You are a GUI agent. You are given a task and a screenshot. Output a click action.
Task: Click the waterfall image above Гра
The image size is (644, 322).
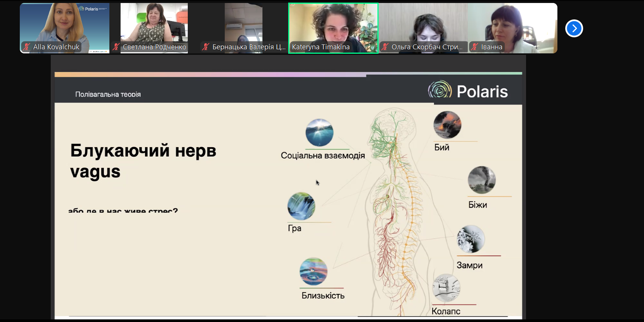301,206
